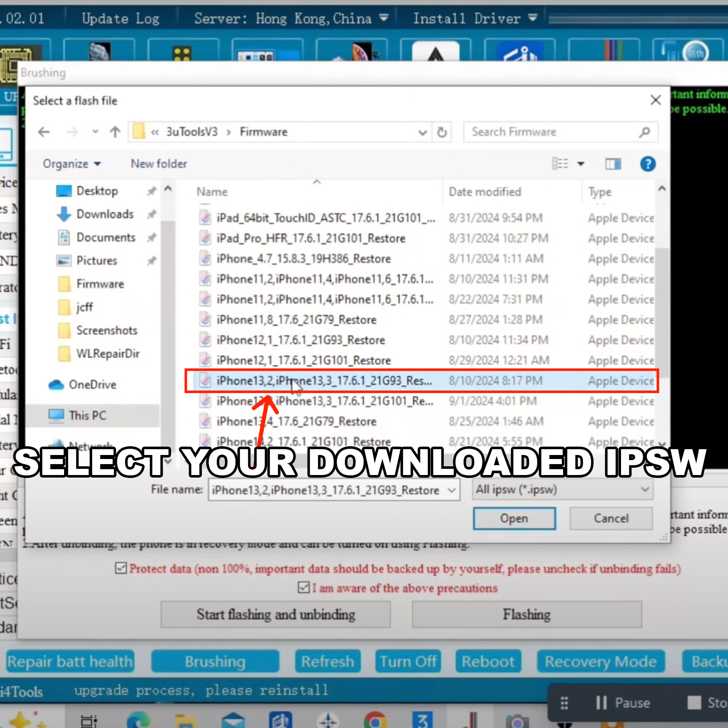Toggle I am aware of precautions checkbox
Image resolution: width=728 pixels, height=728 pixels.
[x=303, y=587]
